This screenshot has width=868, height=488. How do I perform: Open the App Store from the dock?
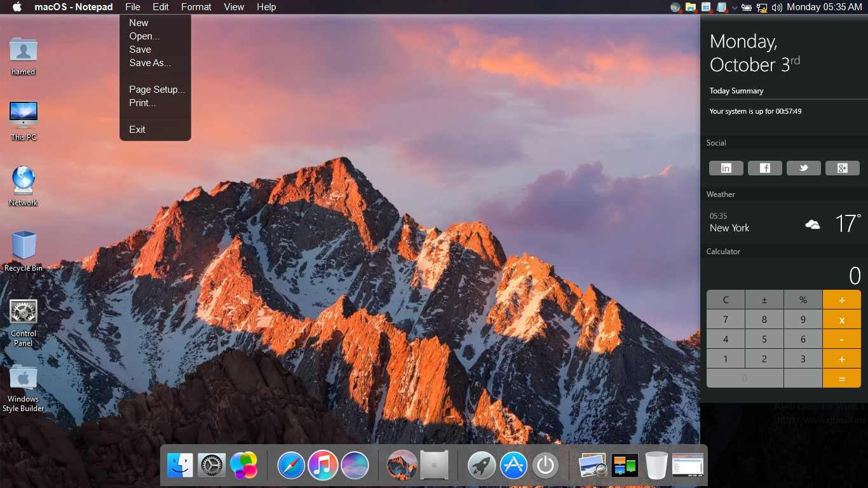(513, 465)
